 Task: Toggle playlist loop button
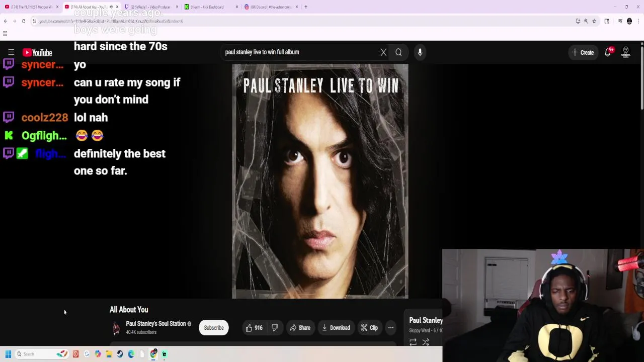click(x=413, y=342)
